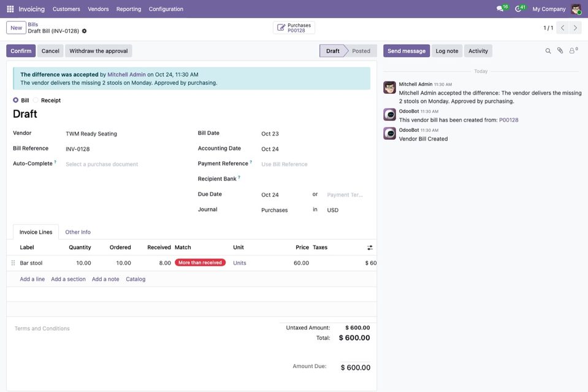Click the Posted status stage

pos(361,51)
